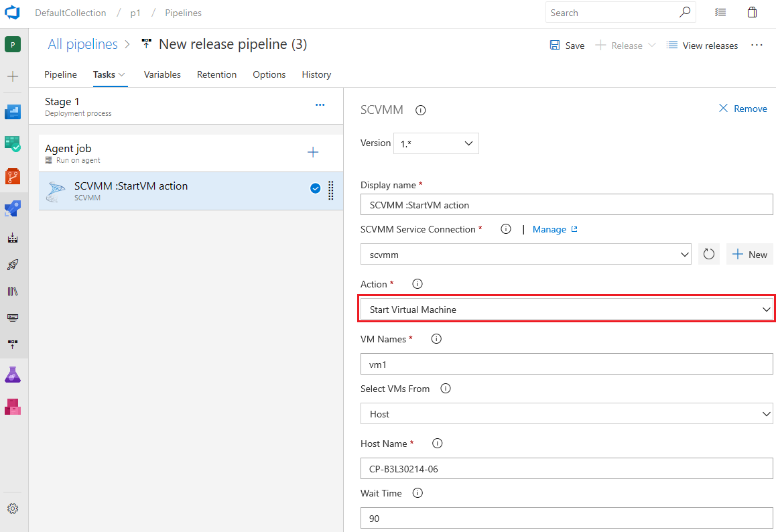Click the more actions ellipsis near View releases

pyautogui.click(x=757, y=45)
